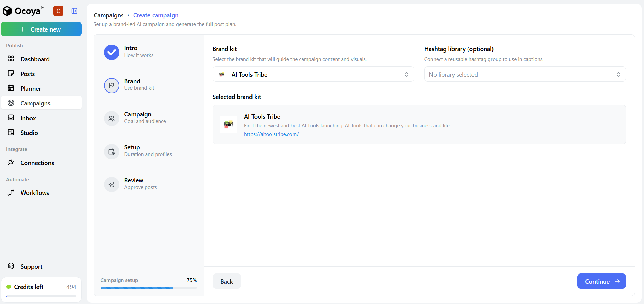This screenshot has height=304, width=644.
Task: Click the Workflows branch icon
Action: [11, 192]
